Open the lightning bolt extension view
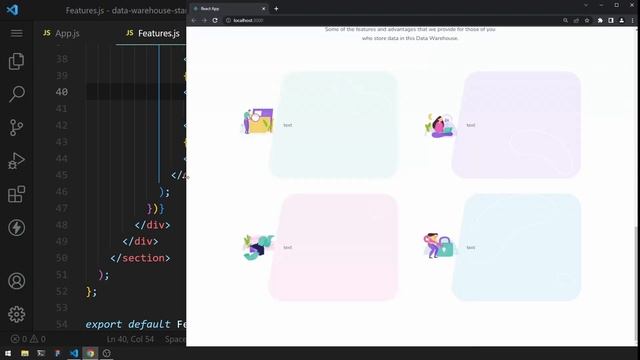The image size is (640, 360). 16,228
